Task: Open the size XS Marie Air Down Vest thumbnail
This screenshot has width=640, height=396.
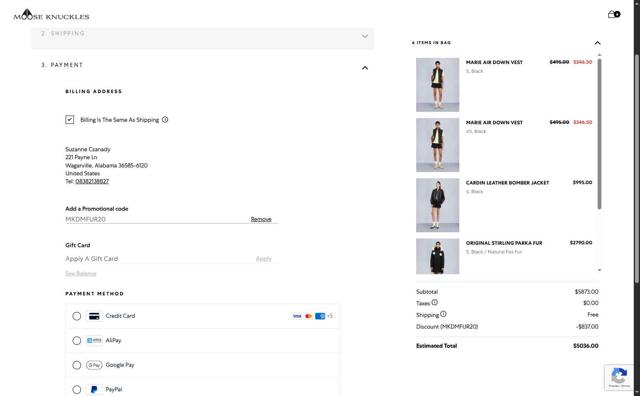Action: [x=438, y=145]
